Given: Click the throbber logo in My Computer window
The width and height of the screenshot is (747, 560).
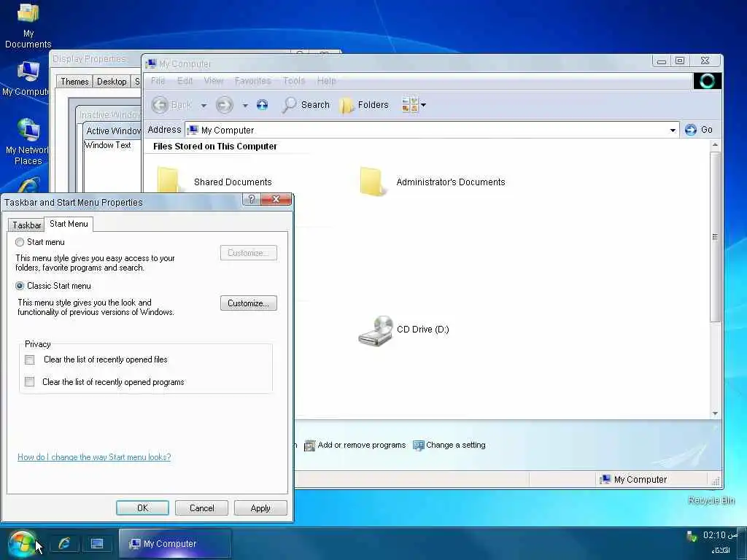Looking at the screenshot, I should tap(707, 81).
